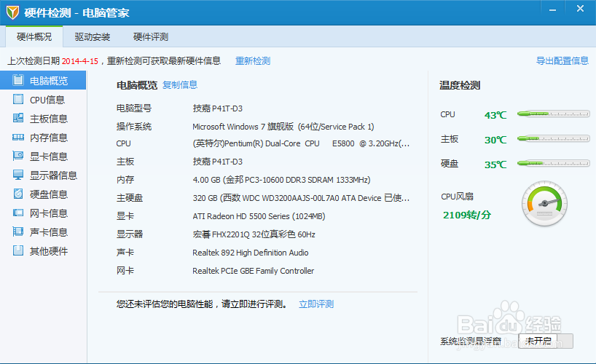Close the 硬件检测 window
Viewport: 596px width, 364px height.
click(x=580, y=9)
